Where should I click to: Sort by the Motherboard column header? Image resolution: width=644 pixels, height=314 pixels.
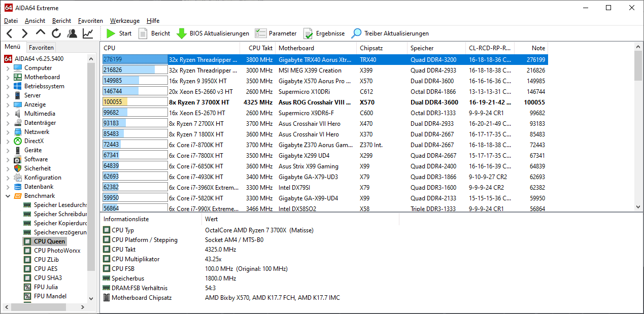316,48
